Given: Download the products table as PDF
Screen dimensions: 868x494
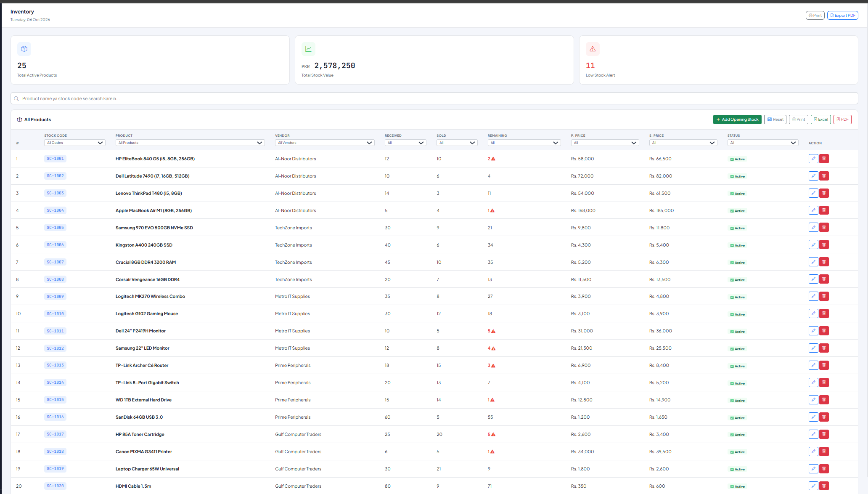Looking at the screenshot, I should tap(842, 120).
